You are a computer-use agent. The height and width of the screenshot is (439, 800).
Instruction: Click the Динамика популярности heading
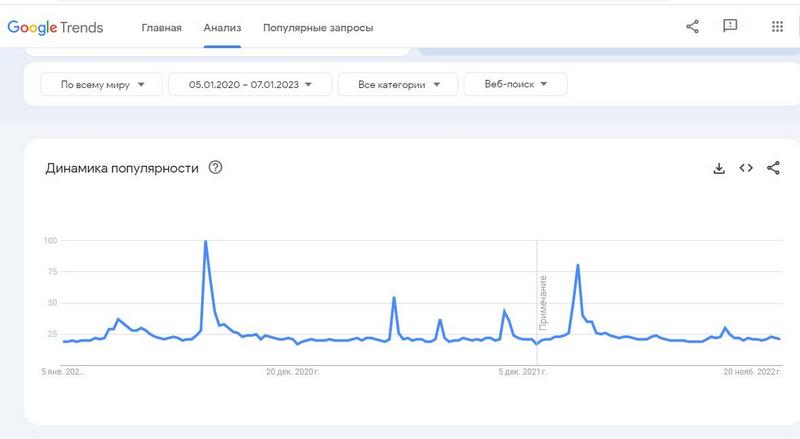point(122,167)
